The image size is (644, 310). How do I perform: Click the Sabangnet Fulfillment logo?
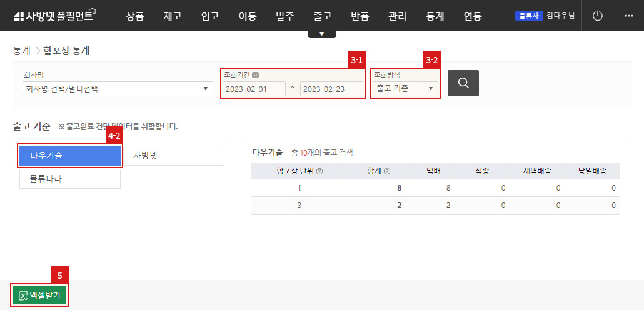[x=54, y=16]
